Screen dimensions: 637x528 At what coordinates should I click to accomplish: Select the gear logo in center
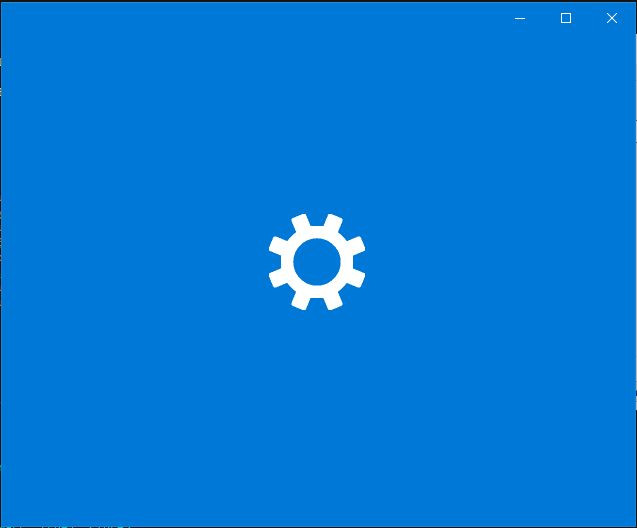pyautogui.click(x=317, y=262)
